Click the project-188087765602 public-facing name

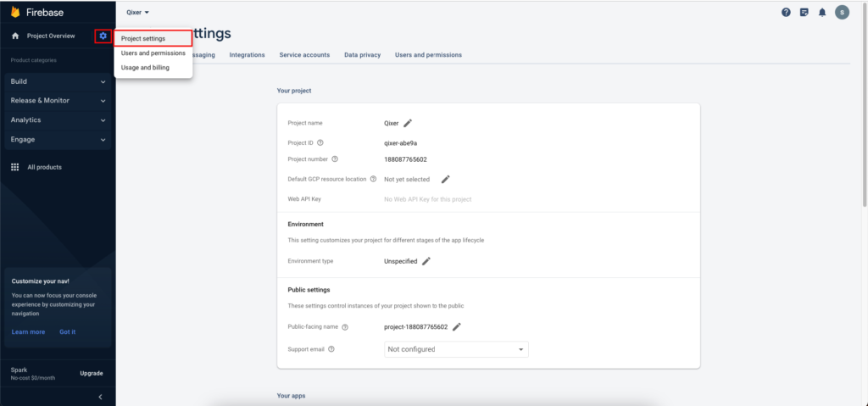(x=415, y=327)
